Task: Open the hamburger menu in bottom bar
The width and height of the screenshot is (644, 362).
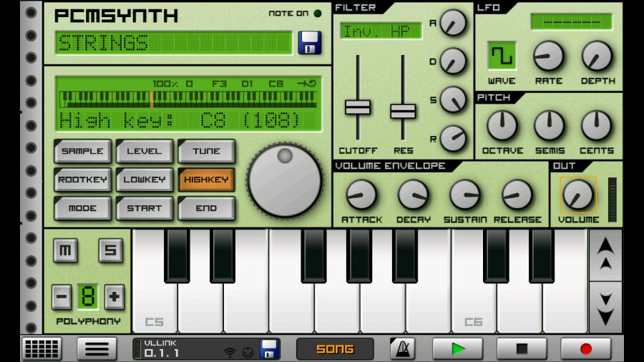Action: [97, 349]
